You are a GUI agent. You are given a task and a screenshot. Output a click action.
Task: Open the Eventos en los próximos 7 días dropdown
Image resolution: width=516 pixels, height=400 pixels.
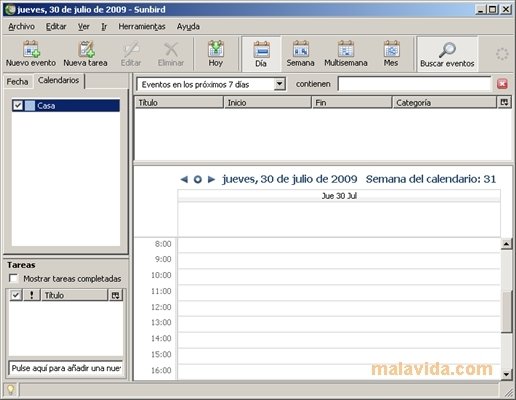[x=211, y=84]
